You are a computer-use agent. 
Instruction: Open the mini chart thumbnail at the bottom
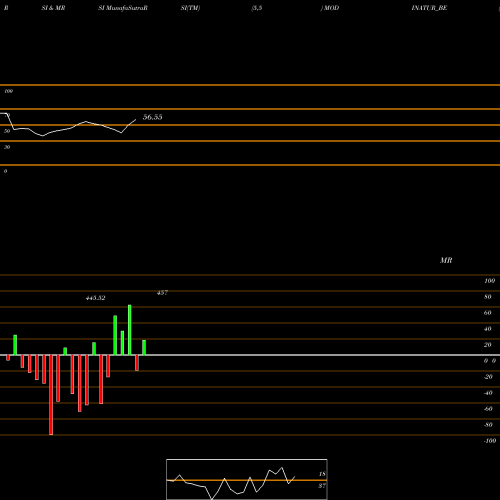click(x=247, y=479)
